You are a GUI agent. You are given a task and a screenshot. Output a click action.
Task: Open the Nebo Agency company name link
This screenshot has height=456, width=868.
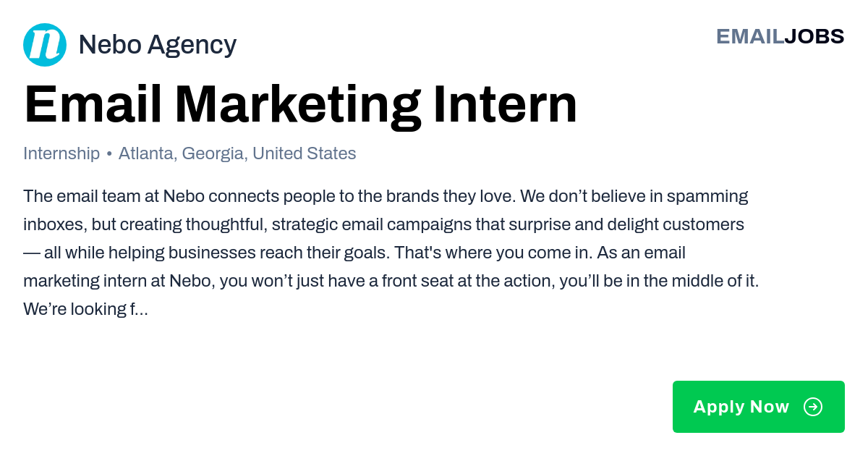tap(157, 45)
